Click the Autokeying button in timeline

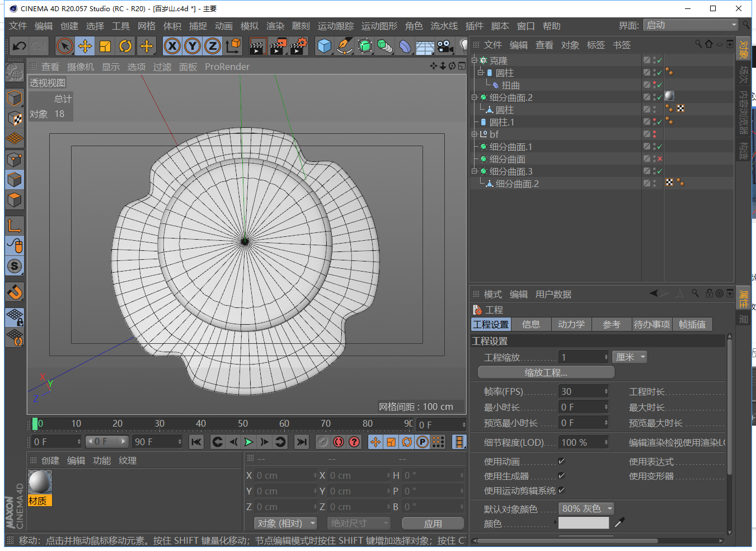(338, 442)
